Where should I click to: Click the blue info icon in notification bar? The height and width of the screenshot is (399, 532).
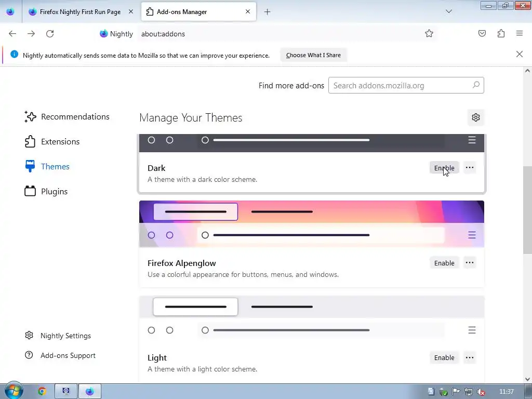click(x=14, y=54)
